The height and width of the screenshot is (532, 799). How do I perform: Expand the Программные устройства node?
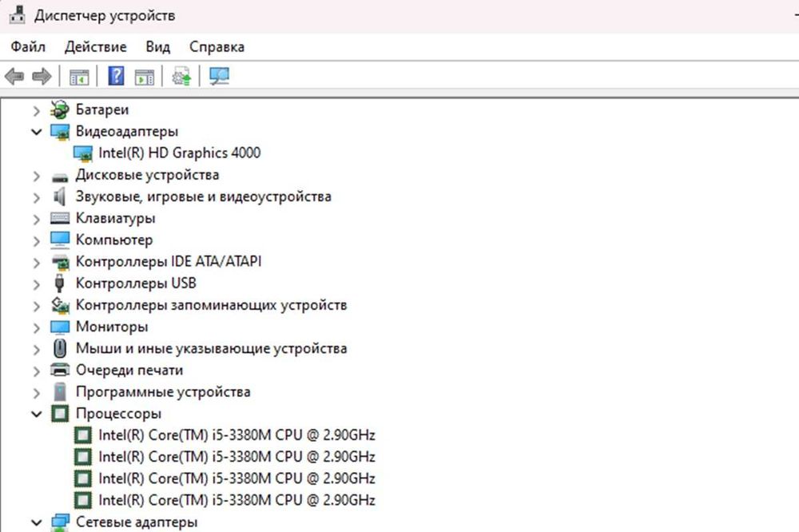tap(36, 393)
